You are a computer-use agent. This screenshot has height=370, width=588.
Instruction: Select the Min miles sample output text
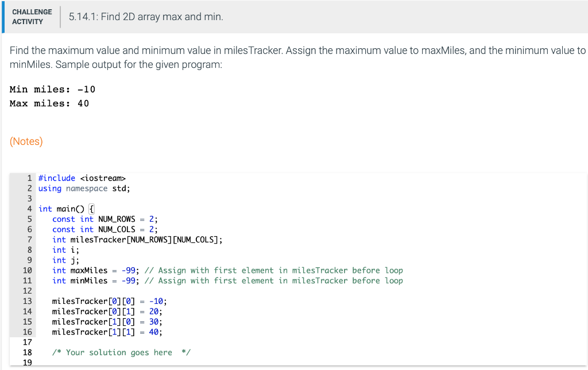[x=52, y=89]
